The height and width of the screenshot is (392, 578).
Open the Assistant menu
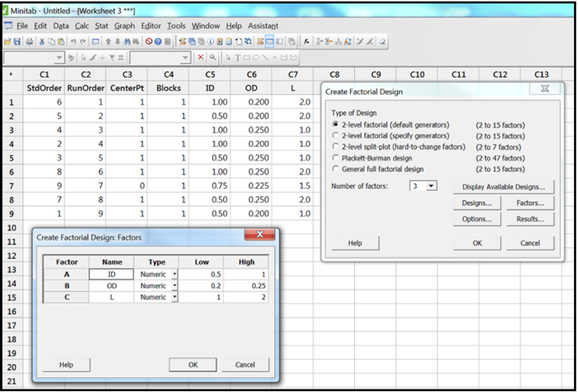pyautogui.click(x=263, y=26)
